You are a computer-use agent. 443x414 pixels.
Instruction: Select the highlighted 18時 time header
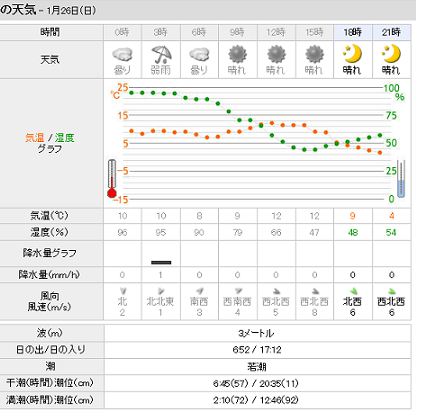(x=353, y=32)
